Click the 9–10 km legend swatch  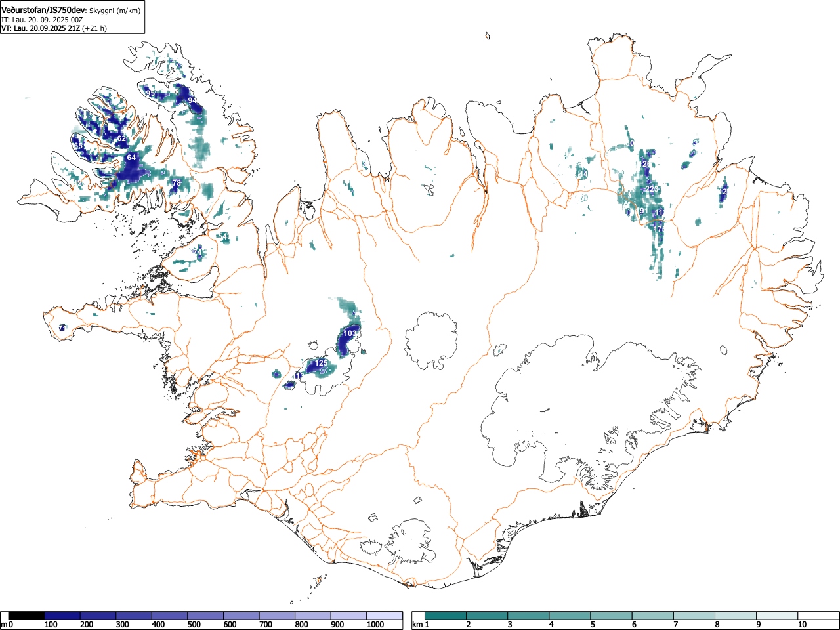point(776,616)
